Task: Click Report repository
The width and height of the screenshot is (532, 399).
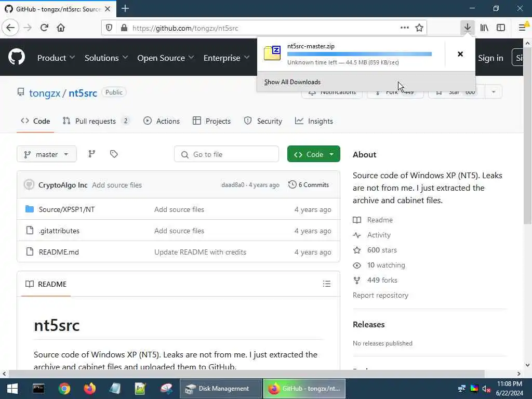Action: point(380,295)
